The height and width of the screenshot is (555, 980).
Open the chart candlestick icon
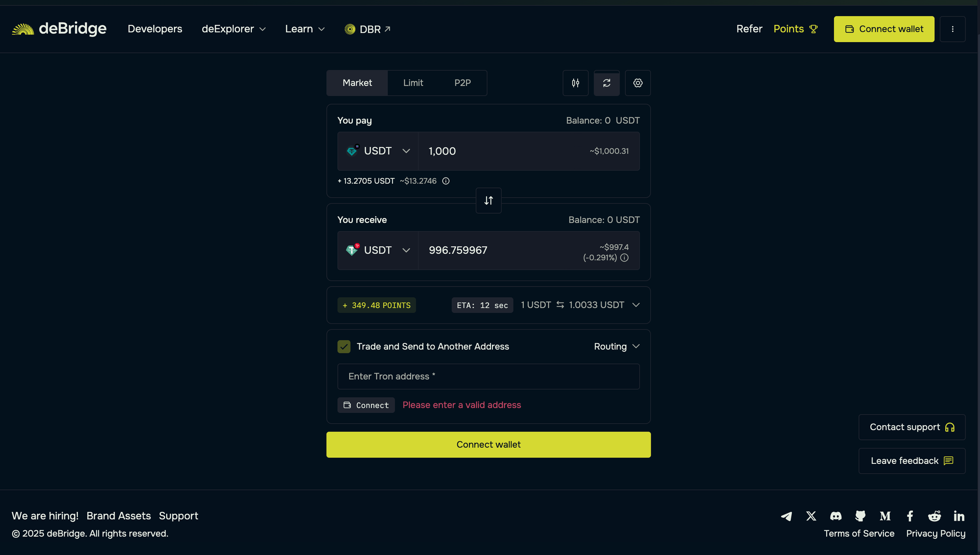coord(575,83)
